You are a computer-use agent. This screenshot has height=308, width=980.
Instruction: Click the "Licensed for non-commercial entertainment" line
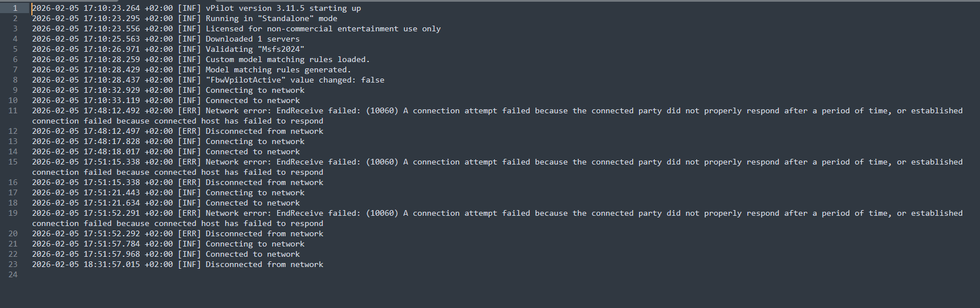click(x=323, y=29)
